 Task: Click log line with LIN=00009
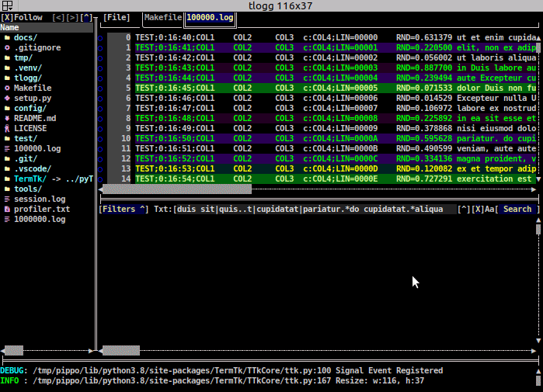pyautogui.click(x=336, y=128)
